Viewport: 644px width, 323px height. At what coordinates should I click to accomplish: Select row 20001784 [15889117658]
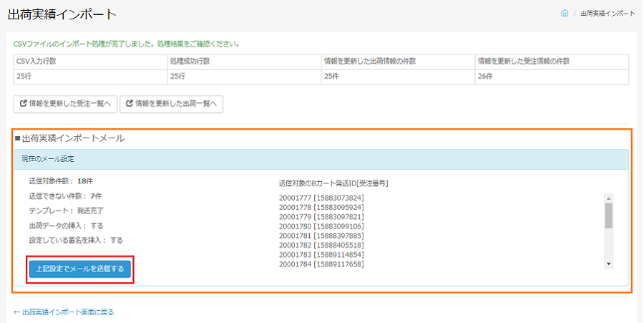pyautogui.click(x=321, y=264)
